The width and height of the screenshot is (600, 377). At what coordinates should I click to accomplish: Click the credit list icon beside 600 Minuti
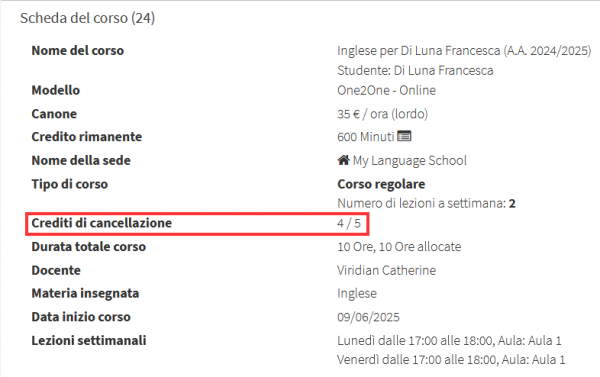pyautogui.click(x=404, y=136)
